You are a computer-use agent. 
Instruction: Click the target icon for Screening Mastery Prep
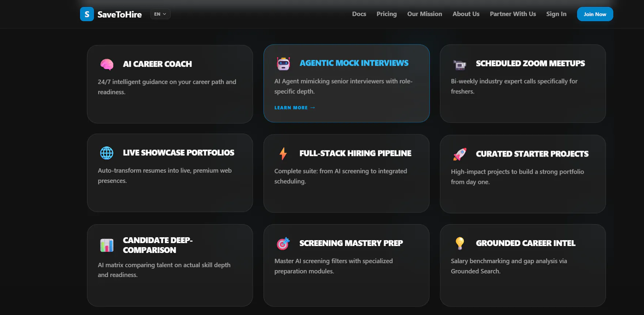[283, 243]
